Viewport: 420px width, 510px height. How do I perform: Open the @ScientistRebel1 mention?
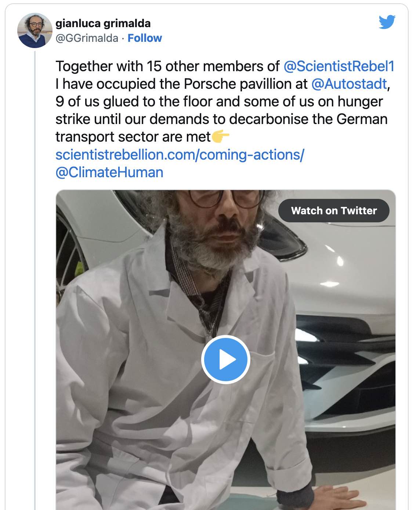point(339,66)
